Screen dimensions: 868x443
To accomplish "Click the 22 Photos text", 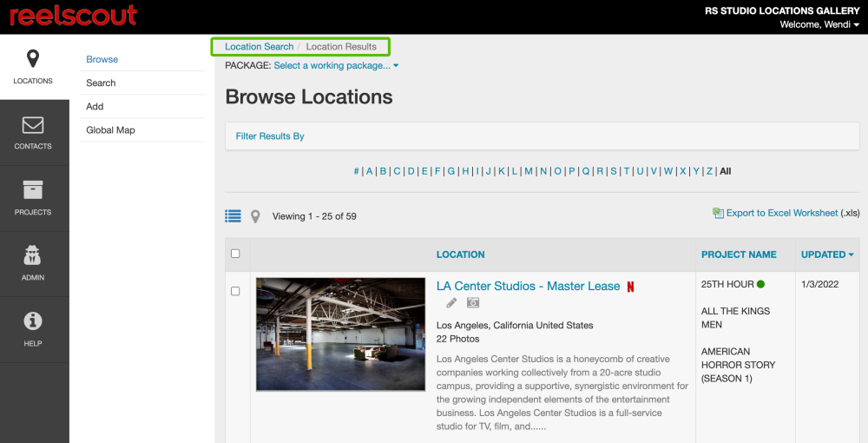I will click(457, 339).
